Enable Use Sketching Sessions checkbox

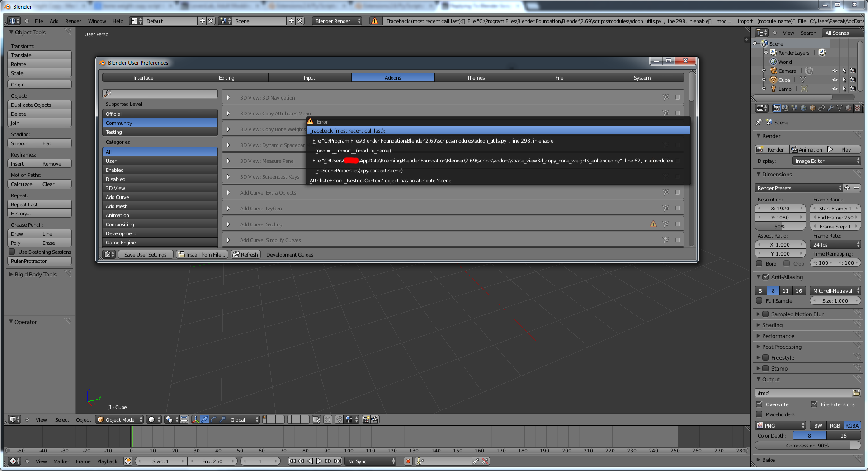pyautogui.click(x=12, y=252)
